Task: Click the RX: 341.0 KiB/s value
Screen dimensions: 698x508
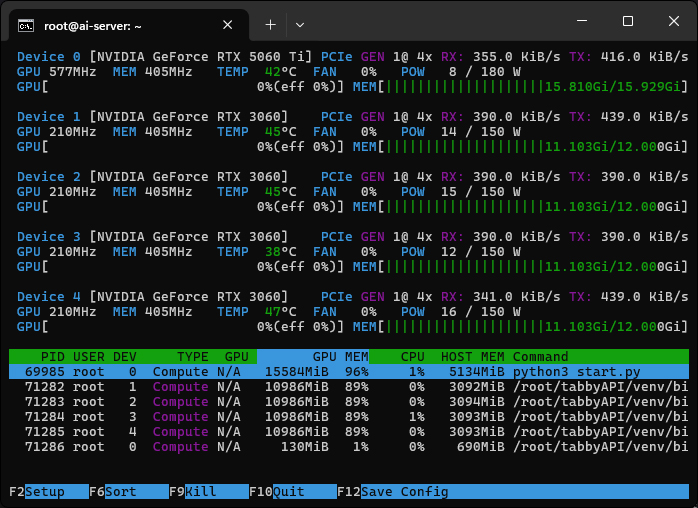Action: (x=501, y=297)
